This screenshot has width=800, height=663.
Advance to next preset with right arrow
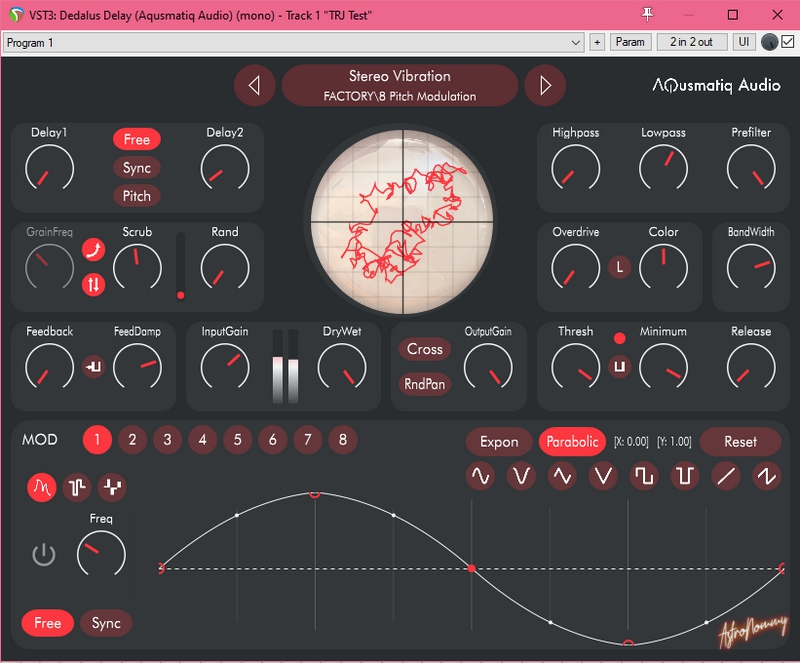tap(545, 86)
